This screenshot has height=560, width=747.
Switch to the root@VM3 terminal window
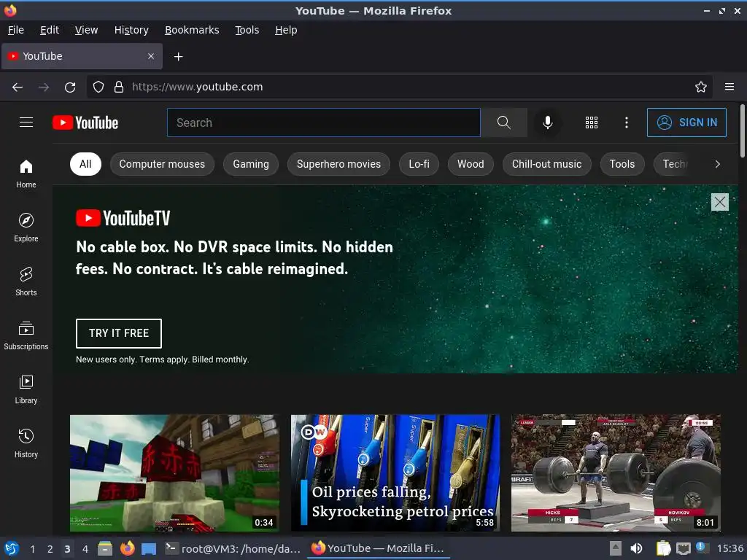click(x=233, y=548)
